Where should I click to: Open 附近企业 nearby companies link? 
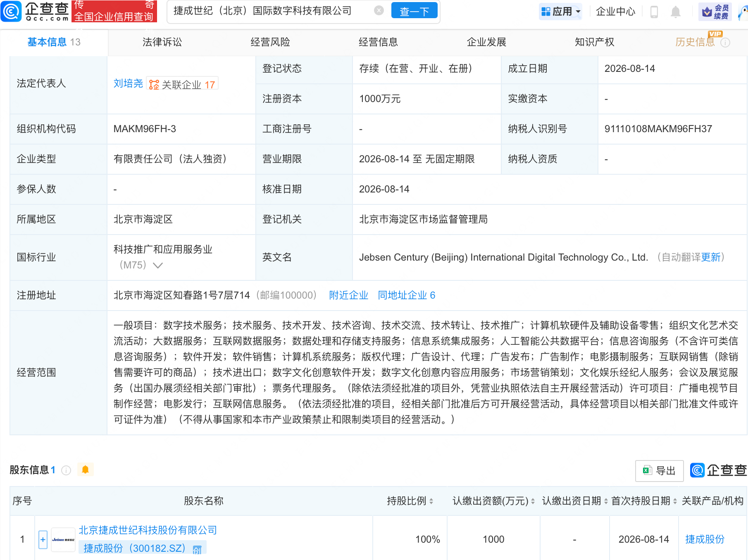coord(348,295)
